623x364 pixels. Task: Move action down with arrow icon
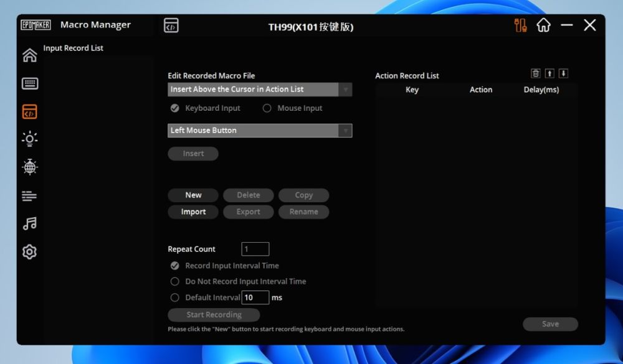[563, 73]
